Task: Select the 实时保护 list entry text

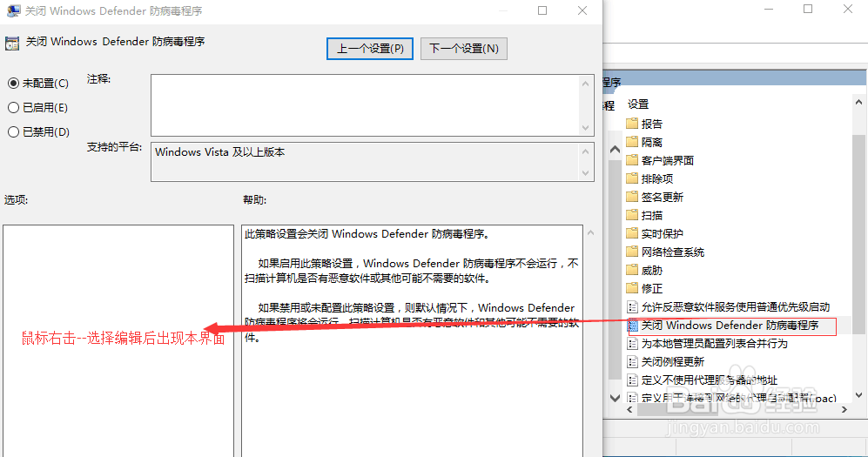Action: click(x=662, y=233)
